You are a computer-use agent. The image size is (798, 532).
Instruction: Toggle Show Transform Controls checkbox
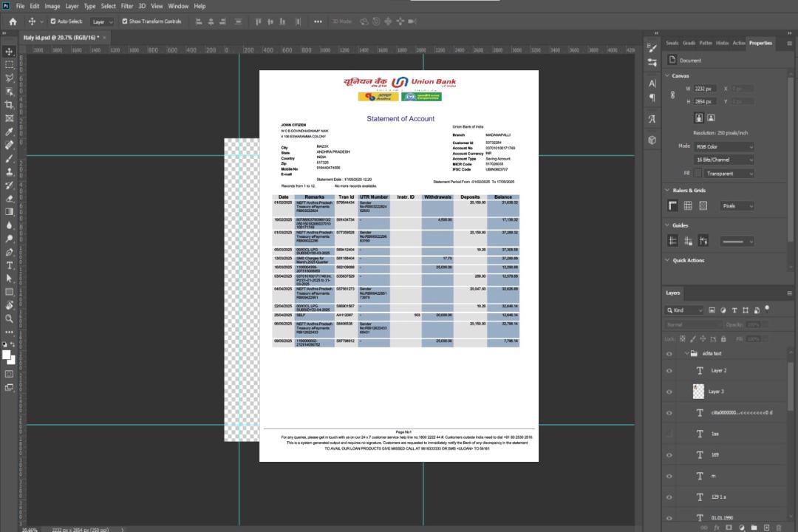[125, 21]
